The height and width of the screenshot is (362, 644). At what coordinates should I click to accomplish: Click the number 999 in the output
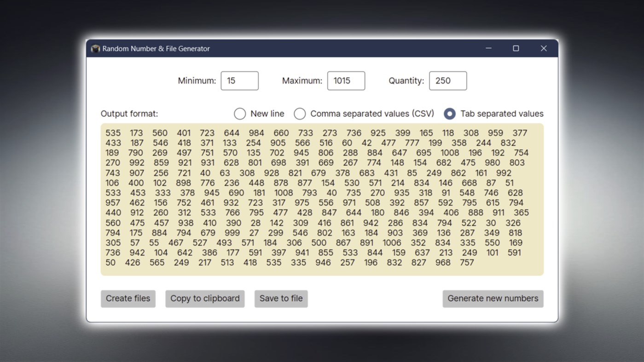pyautogui.click(x=232, y=233)
